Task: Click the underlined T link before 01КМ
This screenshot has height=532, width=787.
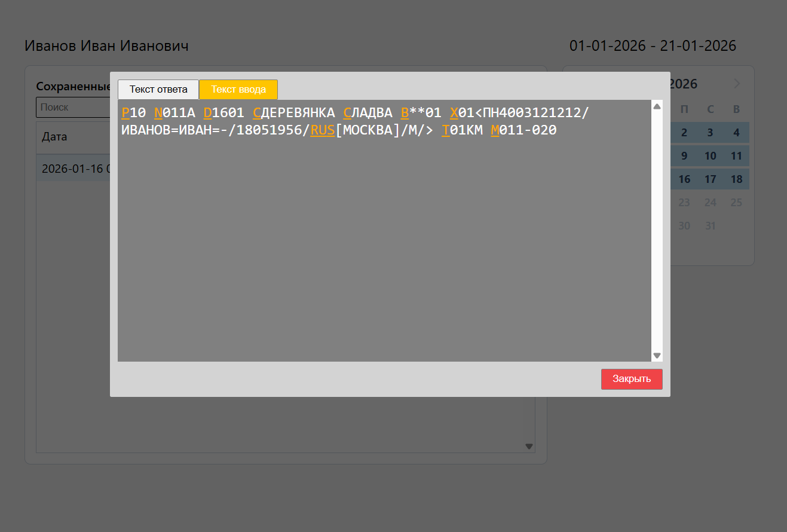Action: point(445,130)
